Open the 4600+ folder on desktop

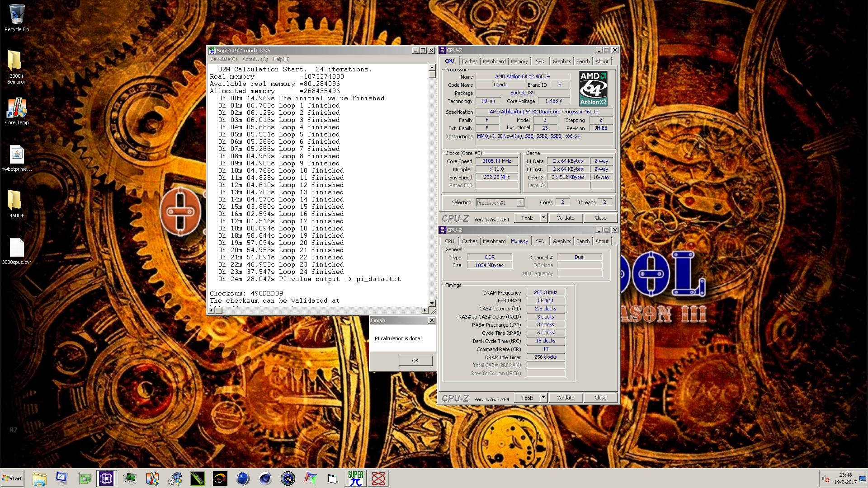pyautogui.click(x=17, y=204)
